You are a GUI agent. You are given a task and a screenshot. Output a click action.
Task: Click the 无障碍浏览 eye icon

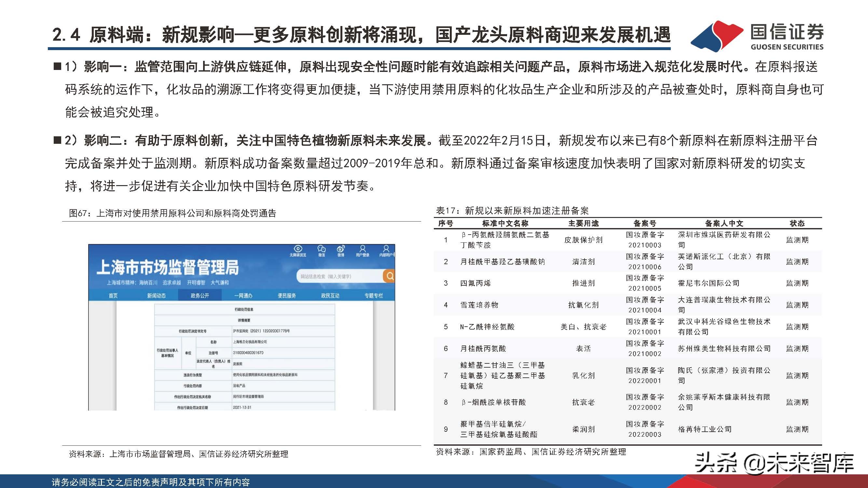pyautogui.click(x=298, y=249)
